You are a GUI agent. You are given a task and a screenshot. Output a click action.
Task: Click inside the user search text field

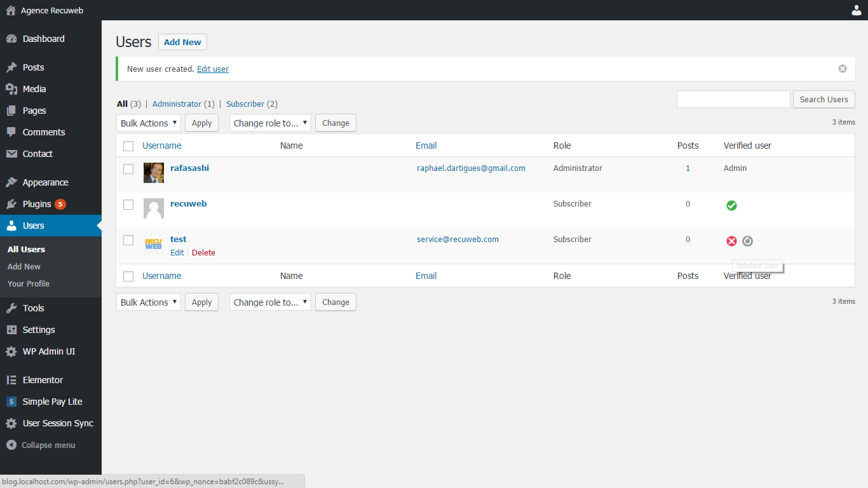733,99
